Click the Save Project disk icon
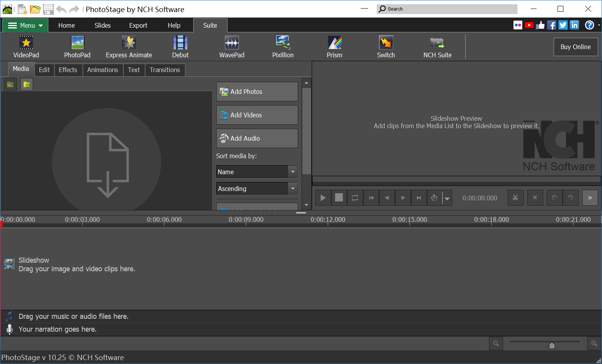 [48, 9]
